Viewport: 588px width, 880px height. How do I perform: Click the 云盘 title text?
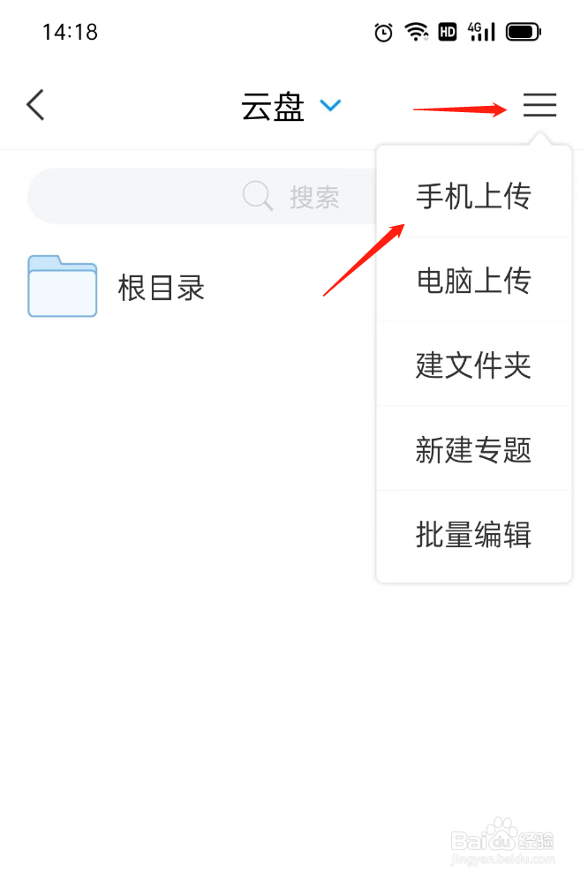pos(275,107)
